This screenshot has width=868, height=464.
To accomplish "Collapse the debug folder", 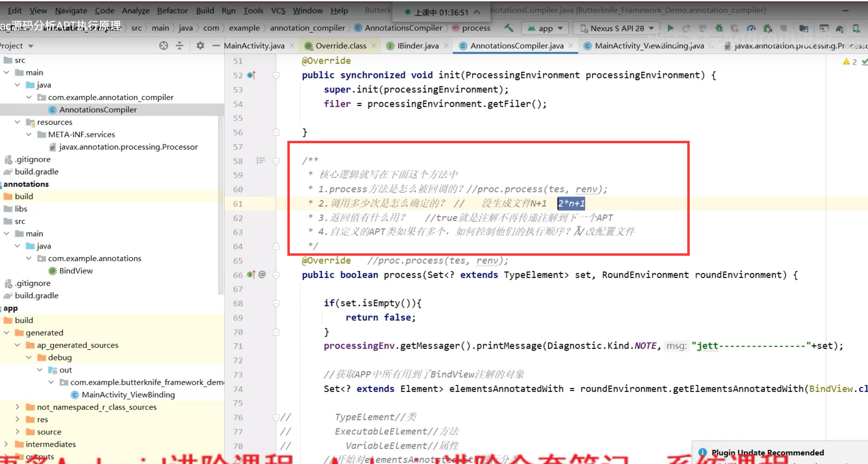I will pyautogui.click(x=29, y=357).
